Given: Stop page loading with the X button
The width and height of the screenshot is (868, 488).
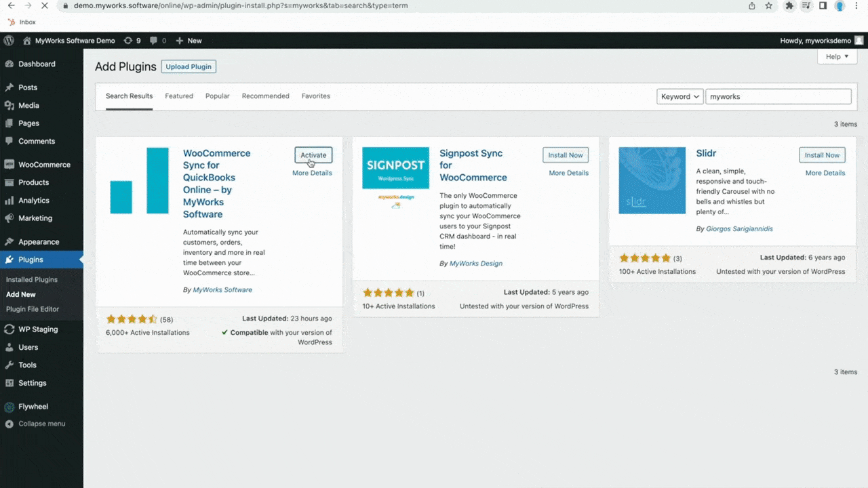Looking at the screenshot, I should 45,5.
